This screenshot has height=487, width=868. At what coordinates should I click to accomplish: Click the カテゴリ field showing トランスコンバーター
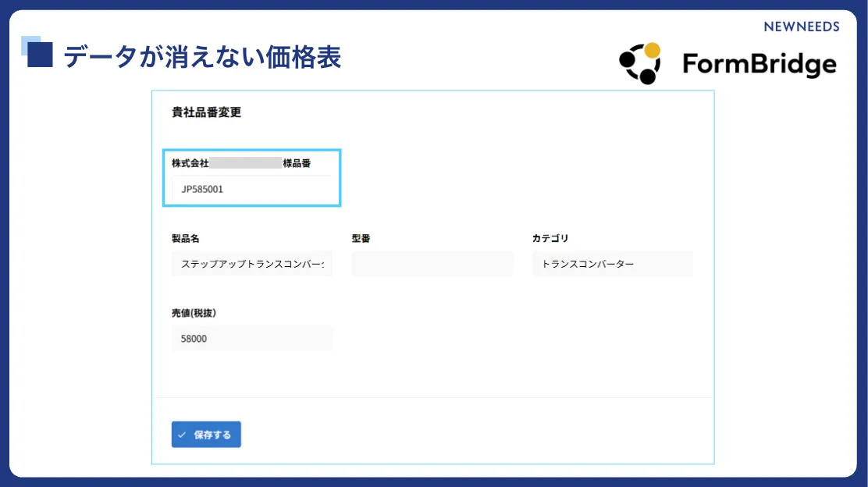click(x=612, y=264)
